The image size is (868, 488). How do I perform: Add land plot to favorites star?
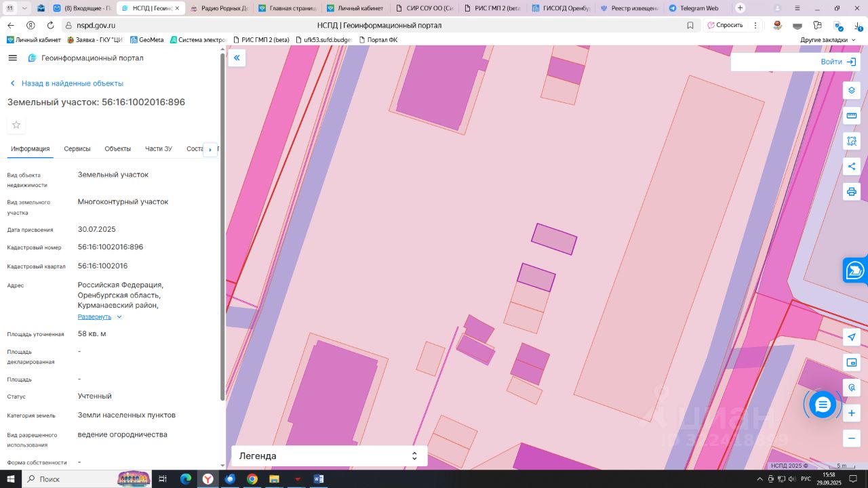tap(16, 125)
